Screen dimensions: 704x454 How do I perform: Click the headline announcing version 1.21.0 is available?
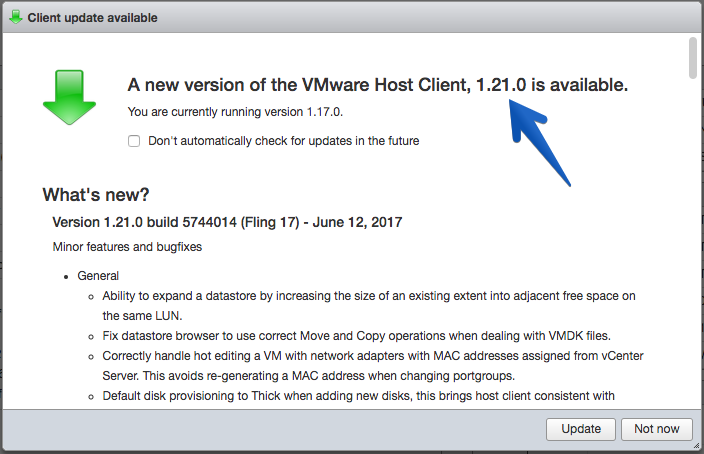(x=378, y=85)
